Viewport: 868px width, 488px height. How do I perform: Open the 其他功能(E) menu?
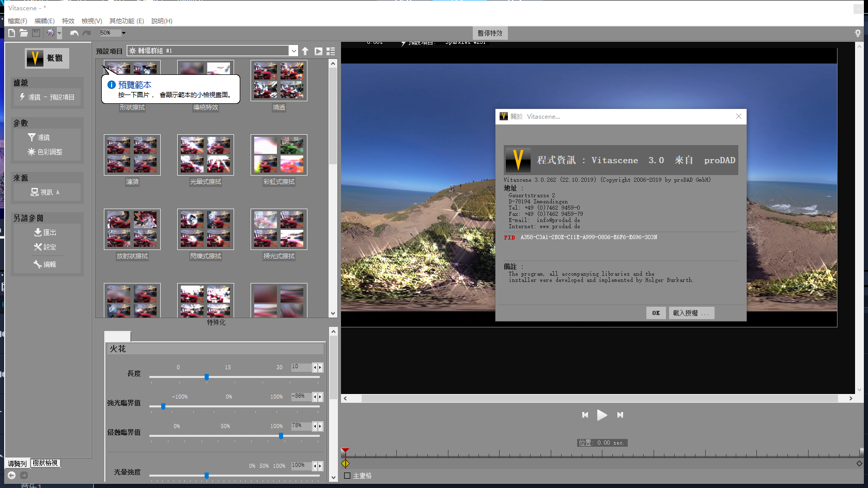click(x=127, y=21)
